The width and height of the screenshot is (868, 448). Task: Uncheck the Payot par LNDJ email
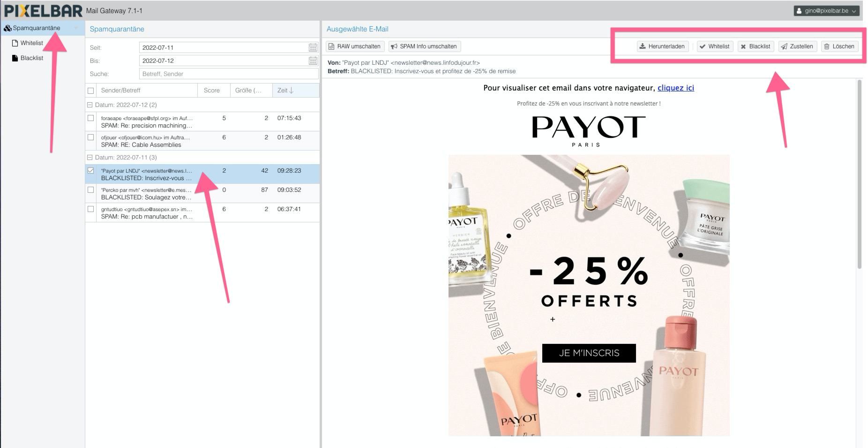91,171
